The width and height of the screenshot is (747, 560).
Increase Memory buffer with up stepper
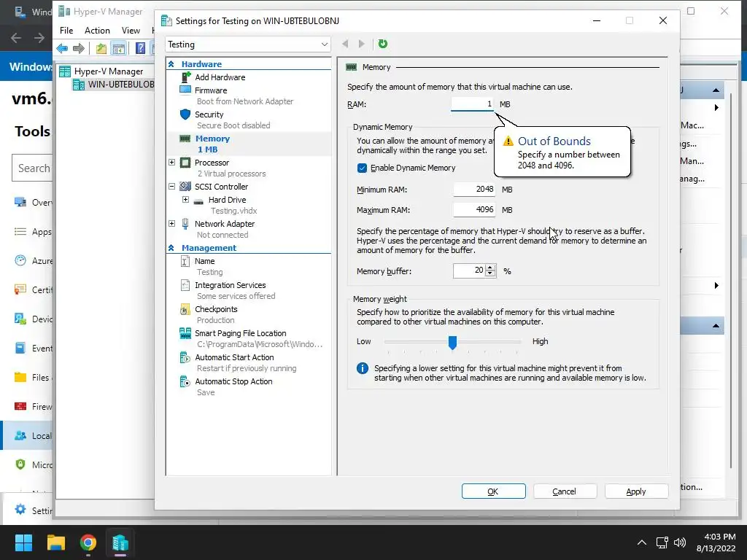(490, 267)
